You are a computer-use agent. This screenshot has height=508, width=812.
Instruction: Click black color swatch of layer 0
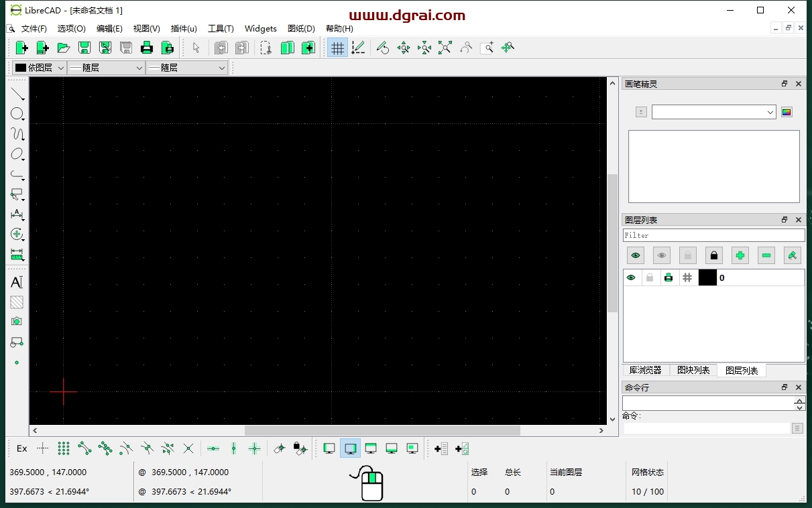[707, 277]
